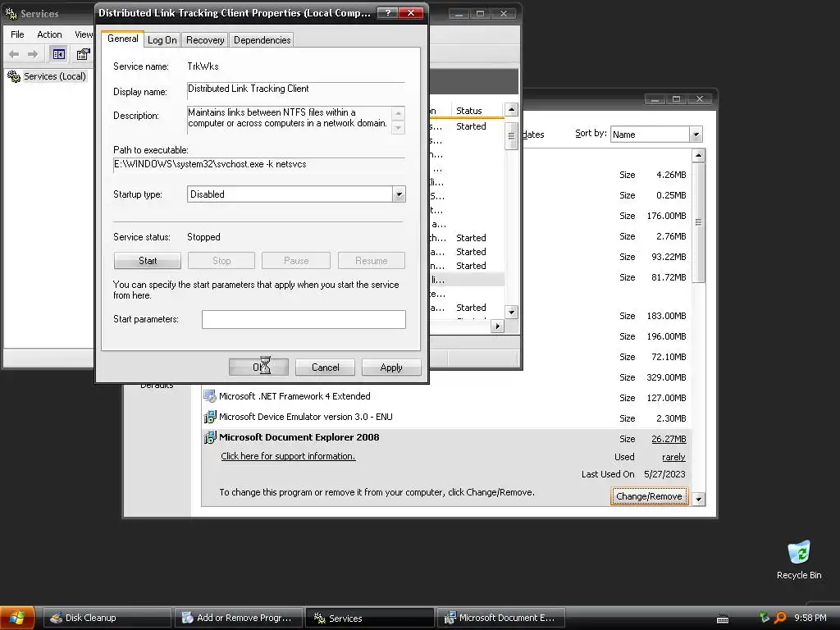Click the Back arrow in Services toolbar
Viewport: 840px width, 630px height.
point(15,54)
